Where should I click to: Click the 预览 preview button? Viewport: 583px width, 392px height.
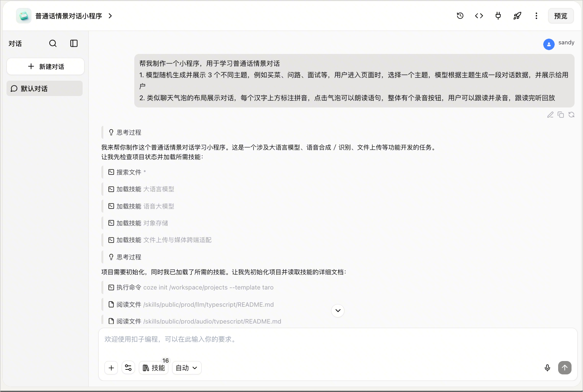click(561, 16)
